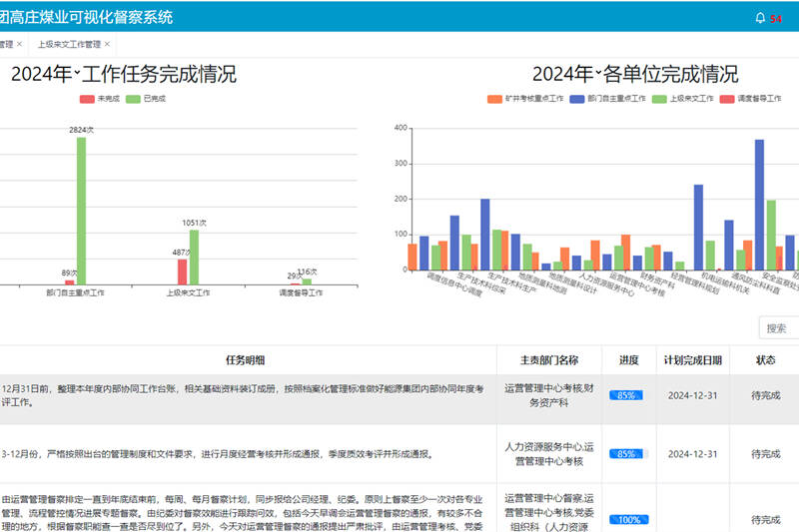Toggle the green 上级来文工作 legend swatch
The width and height of the screenshot is (799, 532).
(x=659, y=99)
